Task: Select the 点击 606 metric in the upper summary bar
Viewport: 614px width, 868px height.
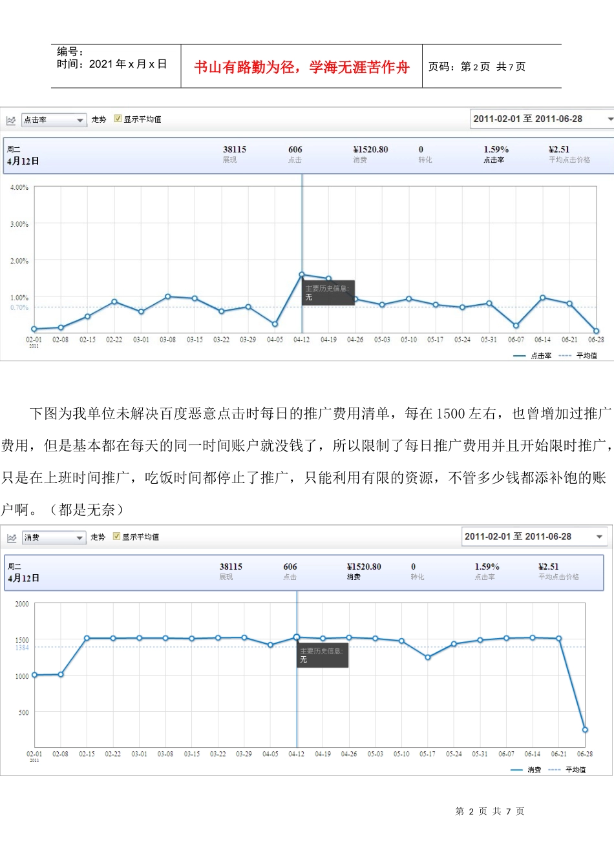Action: [x=295, y=154]
